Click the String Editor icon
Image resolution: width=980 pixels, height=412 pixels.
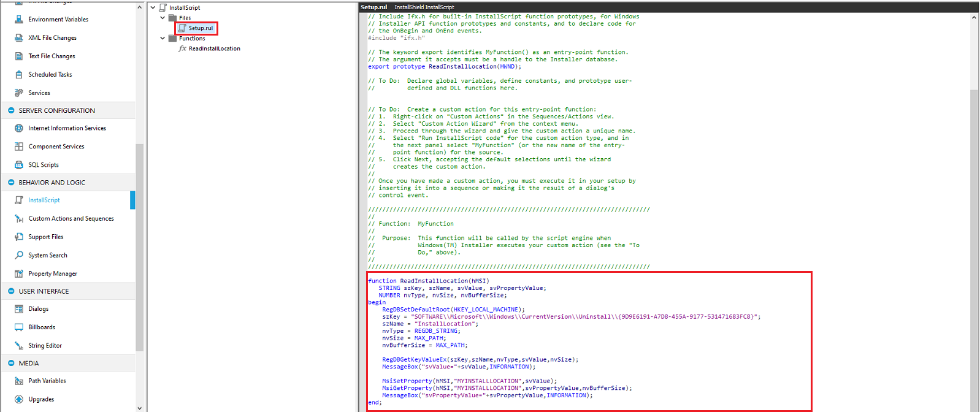coord(18,346)
